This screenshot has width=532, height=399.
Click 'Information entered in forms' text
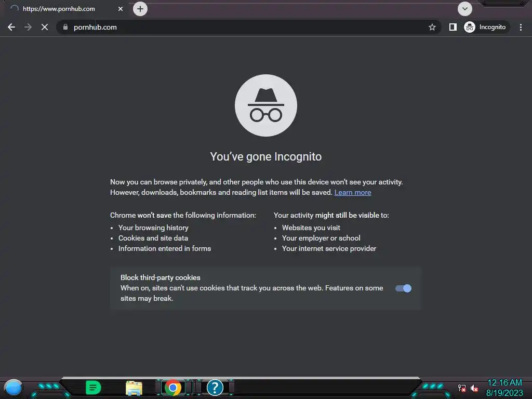[x=165, y=249]
